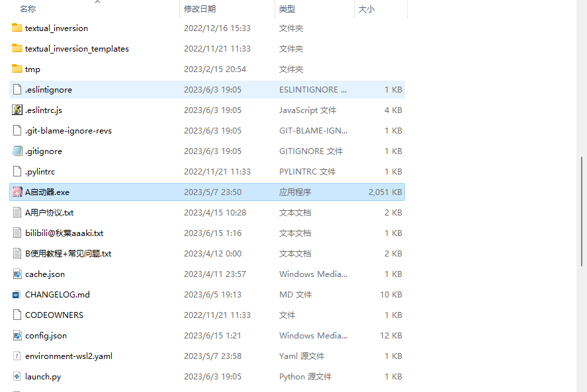The image size is (587, 392).
Task: Select the bilibili@秋葉aaaki.txt file name
Action: pyautogui.click(x=64, y=233)
